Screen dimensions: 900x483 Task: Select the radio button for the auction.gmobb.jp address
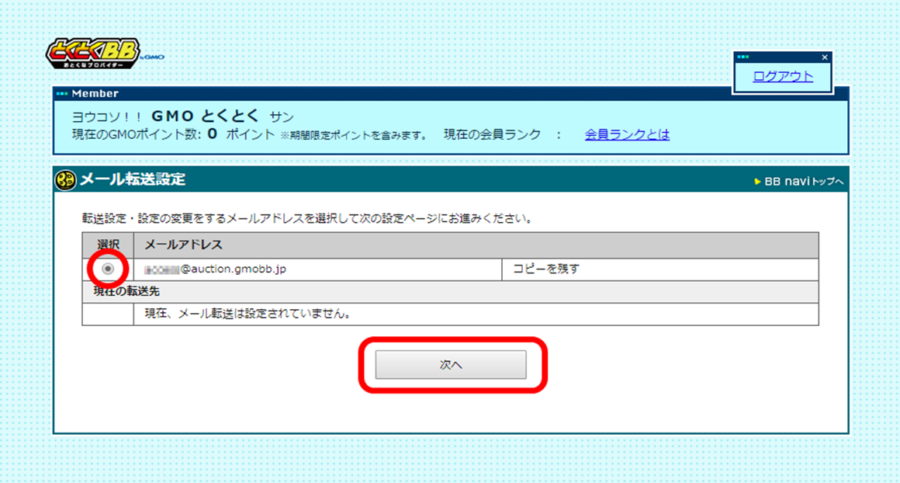[x=107, y=269]
